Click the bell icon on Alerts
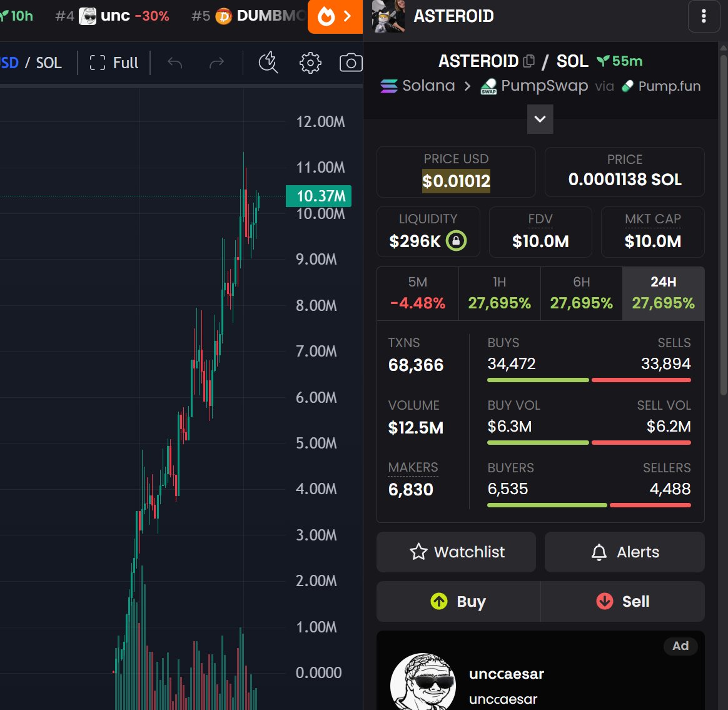728x710 pixels. [x=599, y=552]
